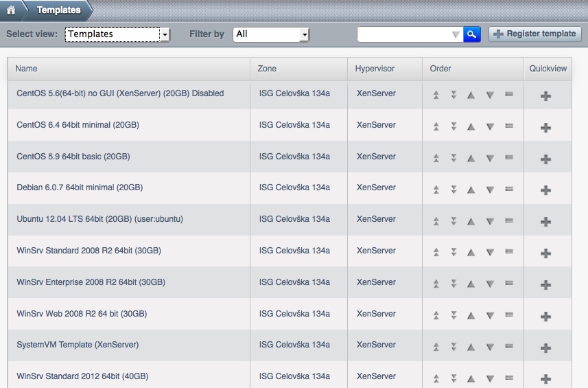The image size is (588, 388).
Task: Click the Register template button
Action: (535, 34)
